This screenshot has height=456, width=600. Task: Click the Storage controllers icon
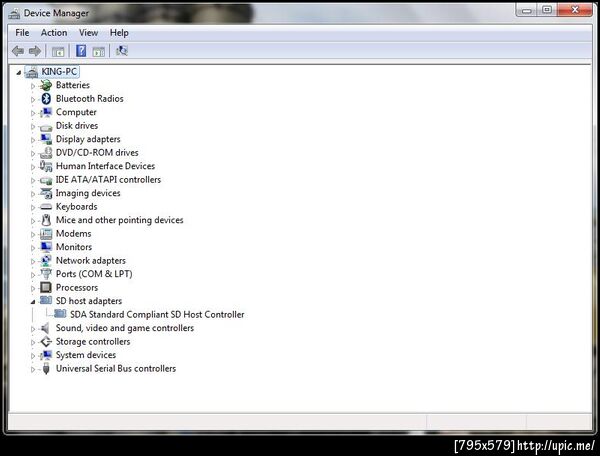(46, 342)
